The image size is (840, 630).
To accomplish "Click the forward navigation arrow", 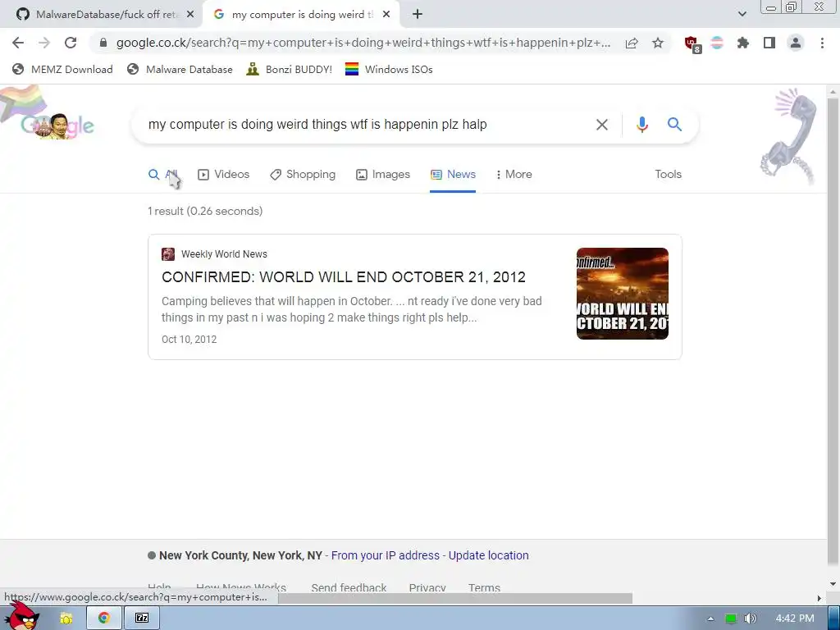I will pos(44,43).
